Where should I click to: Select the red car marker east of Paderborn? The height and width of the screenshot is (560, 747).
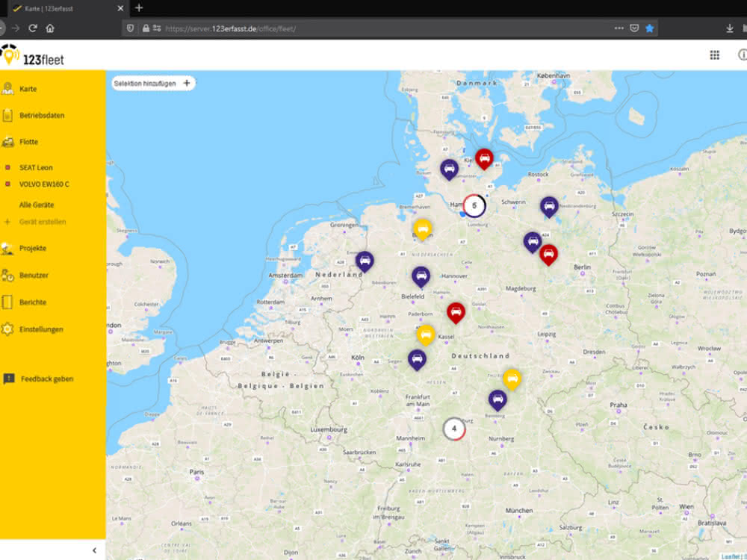pyautogui.click(x=456, y=314)
